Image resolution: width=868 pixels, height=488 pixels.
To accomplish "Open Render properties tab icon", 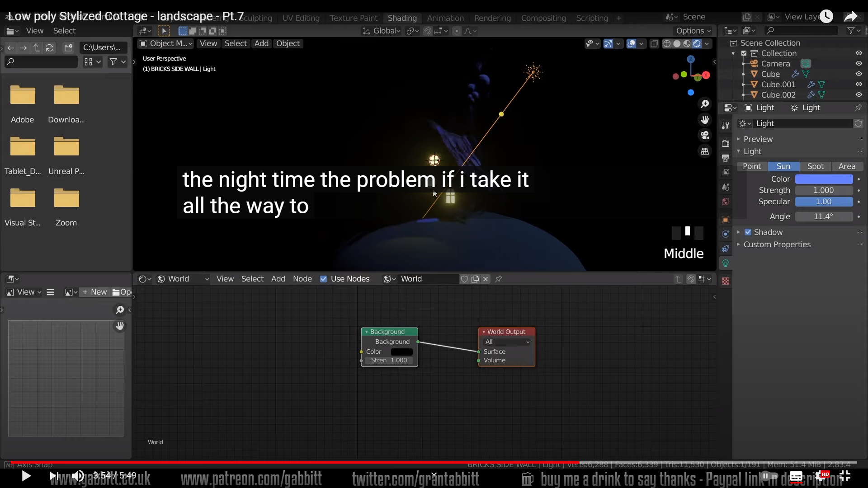I will [726, 143].
